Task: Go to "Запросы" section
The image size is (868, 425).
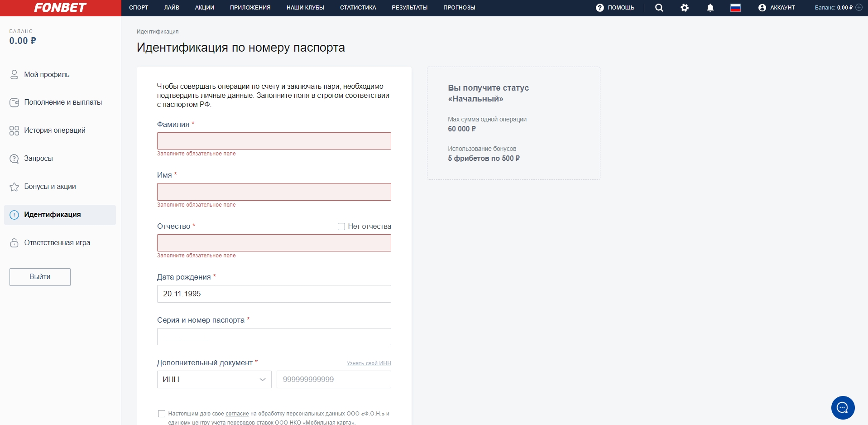Action: coord(38,159)
